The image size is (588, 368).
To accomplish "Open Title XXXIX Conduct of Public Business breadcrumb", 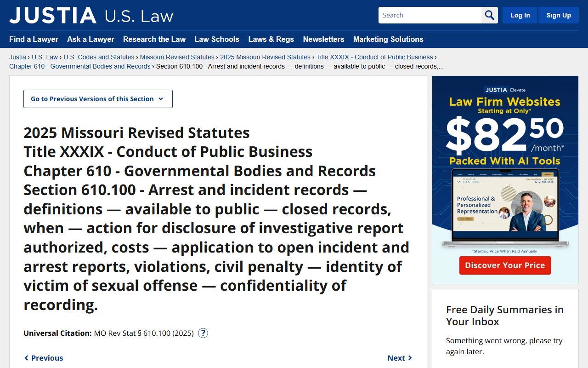I will (x=374, y=57).
